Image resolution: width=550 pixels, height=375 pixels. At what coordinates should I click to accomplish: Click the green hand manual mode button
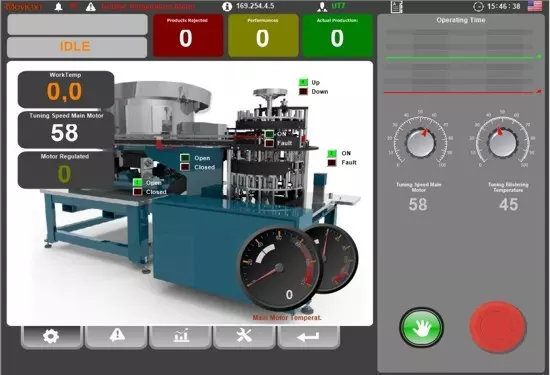click(x=421, y=328)
